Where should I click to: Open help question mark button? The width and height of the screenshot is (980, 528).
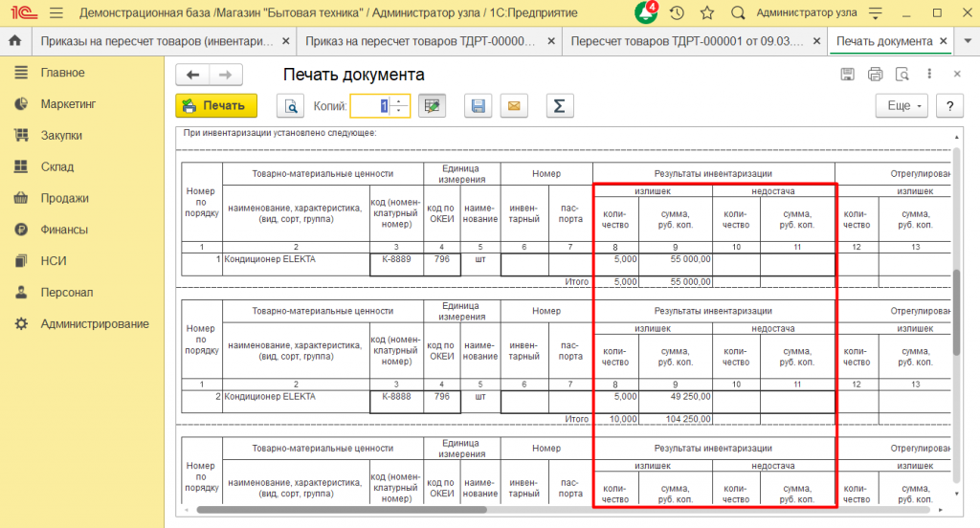click(x=950, y=105)
